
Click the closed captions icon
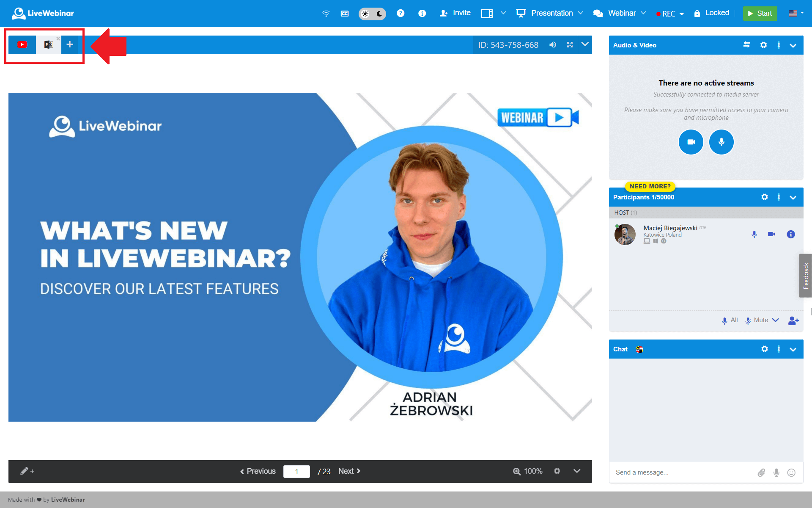[x=345, y=14]
